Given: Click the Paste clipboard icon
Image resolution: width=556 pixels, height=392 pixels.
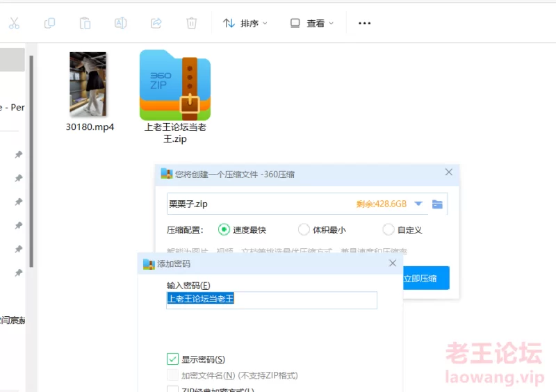Looking at the screenshot, I should point(85,24).
